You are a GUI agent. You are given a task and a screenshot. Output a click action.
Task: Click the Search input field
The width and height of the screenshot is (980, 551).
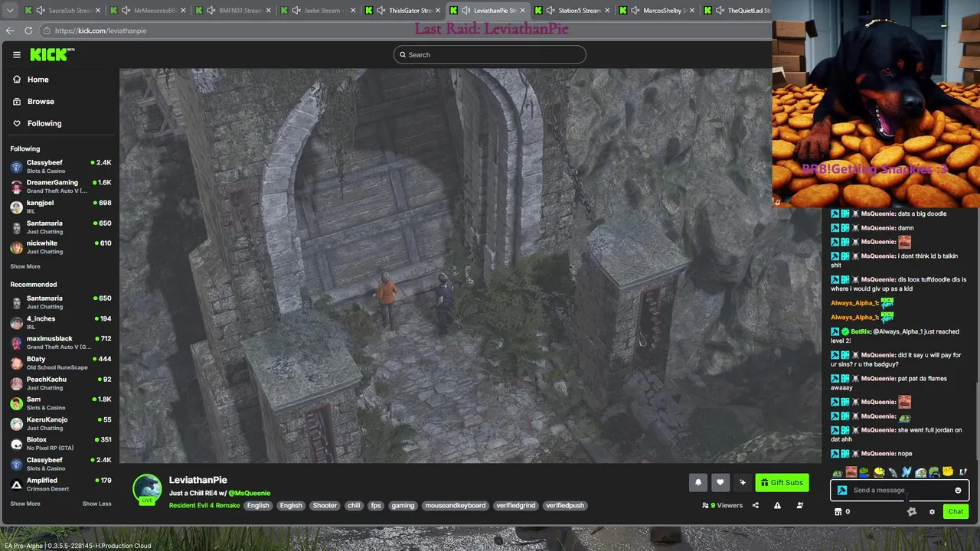click(x=490, y=54)
